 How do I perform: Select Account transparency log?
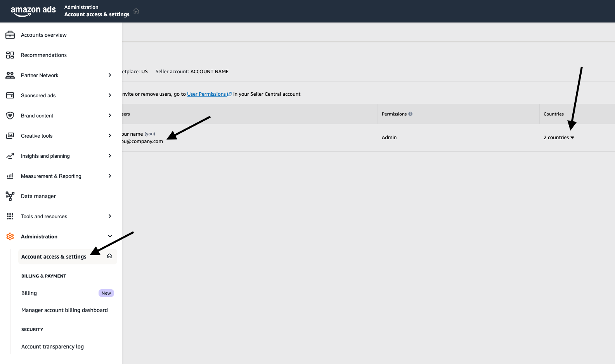tap(52, 347)
